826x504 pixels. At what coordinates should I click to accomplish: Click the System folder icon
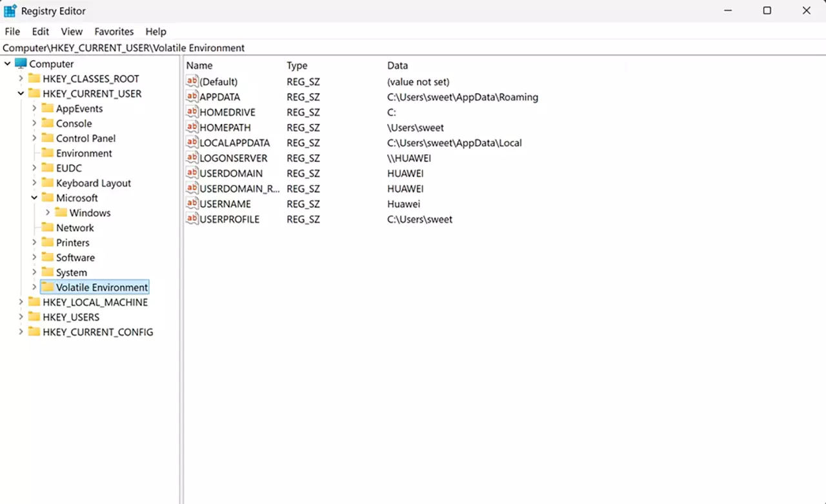[47, 272]
